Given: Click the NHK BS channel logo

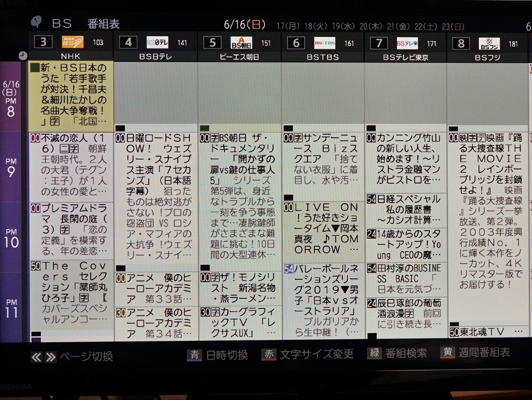Looking at the screenshot, I should point(73,43).
